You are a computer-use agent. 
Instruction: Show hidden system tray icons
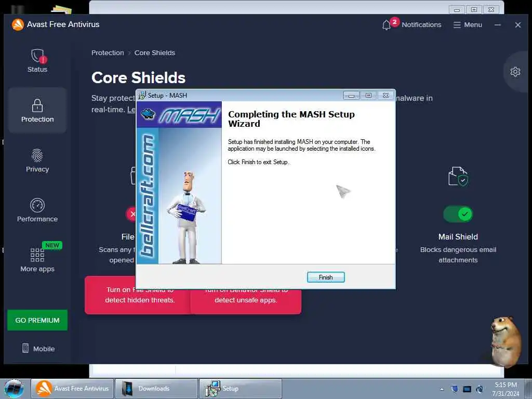click(x=442, y=389)
